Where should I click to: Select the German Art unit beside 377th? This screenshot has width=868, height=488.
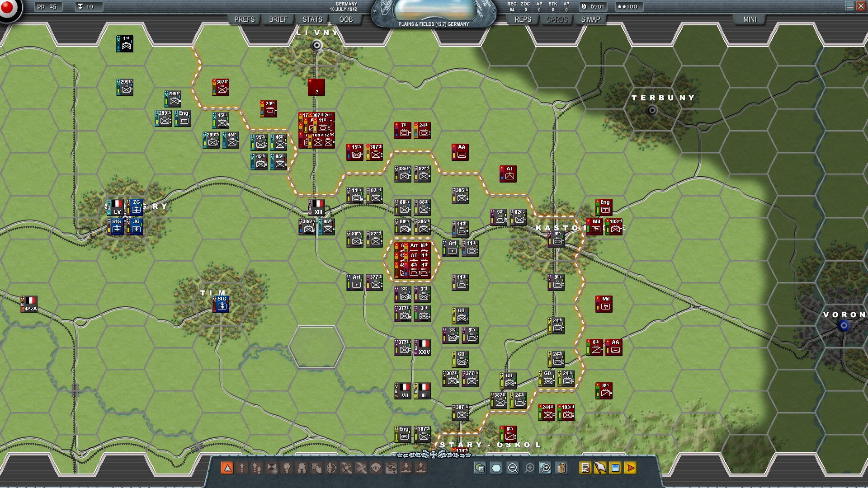355,282
